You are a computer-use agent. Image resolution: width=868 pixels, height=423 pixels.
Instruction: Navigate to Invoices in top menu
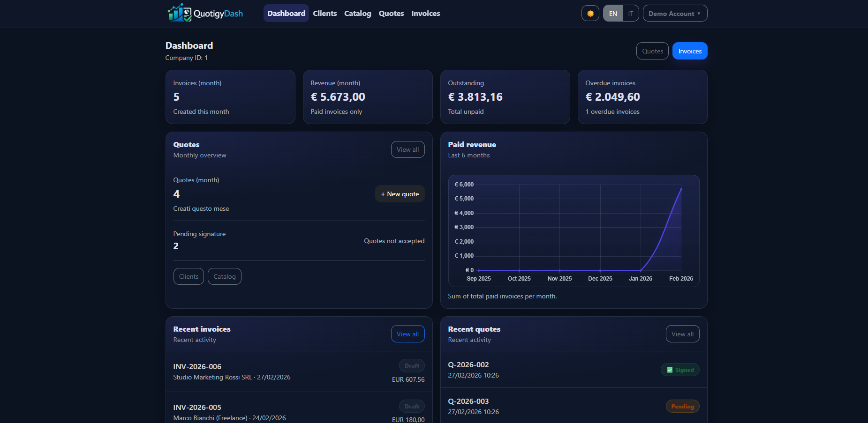pyautogui.click(x=426, y=14)
